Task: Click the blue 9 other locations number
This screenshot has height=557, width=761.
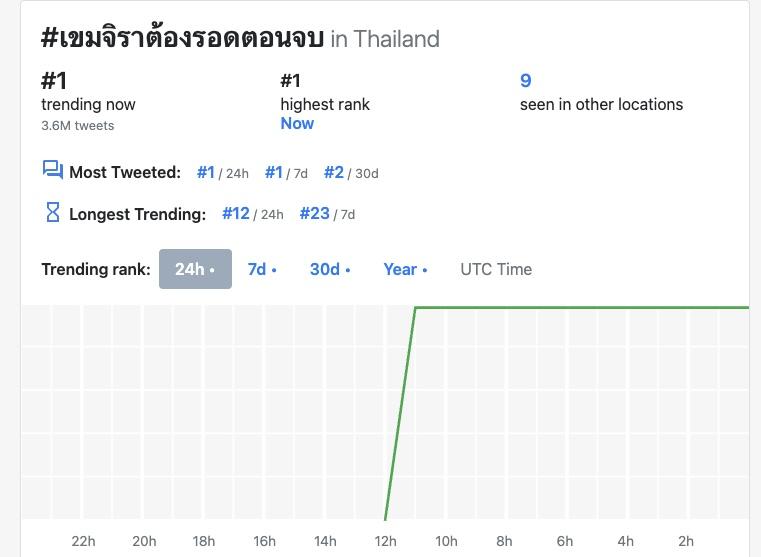Action: pos(525,81)
